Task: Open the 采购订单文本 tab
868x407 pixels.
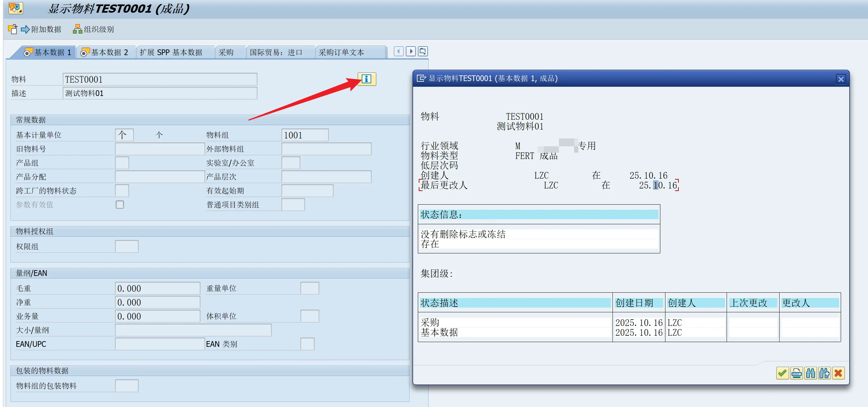Action: click(341, 53)
